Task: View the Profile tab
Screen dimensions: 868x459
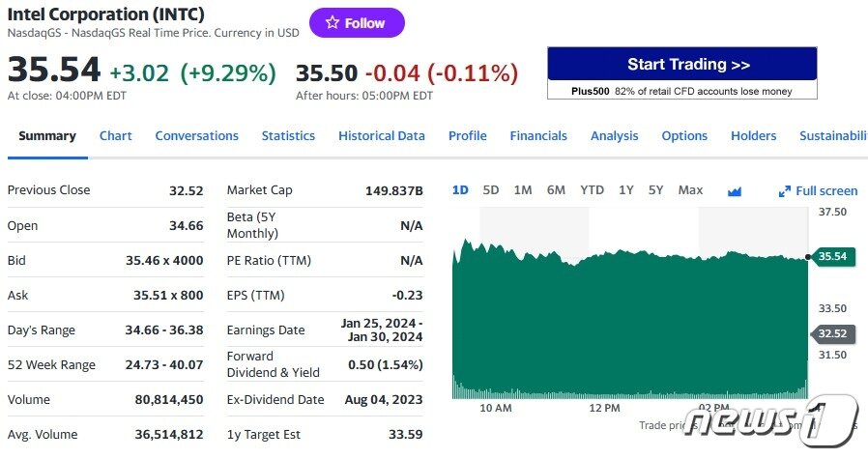Action: tap(468, 136)
